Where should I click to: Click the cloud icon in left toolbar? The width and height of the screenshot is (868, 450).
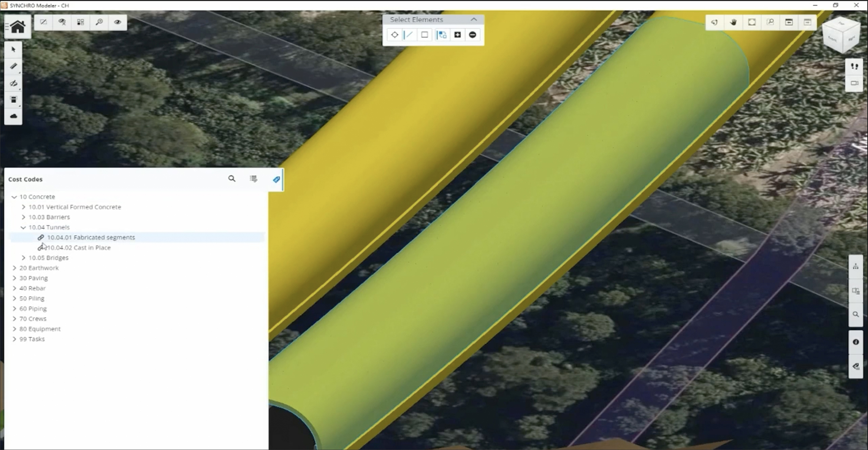13,116
